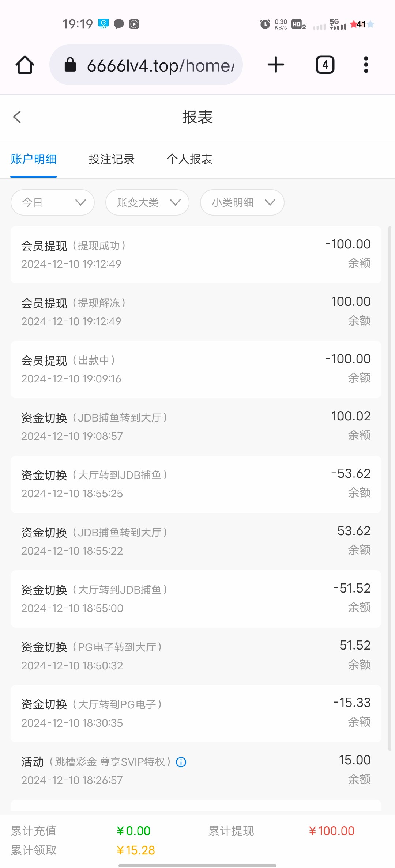
Task: Open the 账变大类 category dropdown
Action: (x=147, y=202)
